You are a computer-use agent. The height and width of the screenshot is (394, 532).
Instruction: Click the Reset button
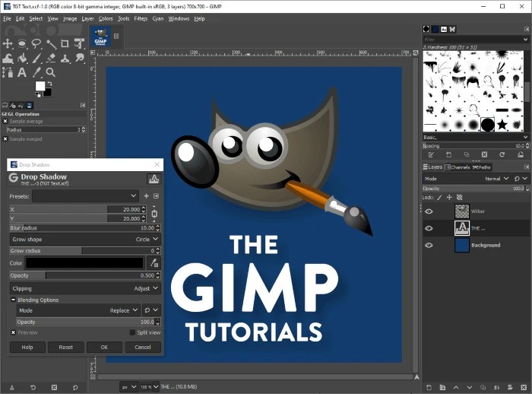[66, 347]
